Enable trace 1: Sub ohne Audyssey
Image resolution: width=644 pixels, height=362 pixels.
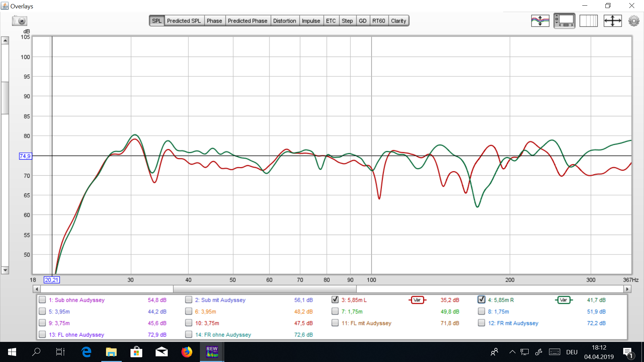click(x=42, y=300)
